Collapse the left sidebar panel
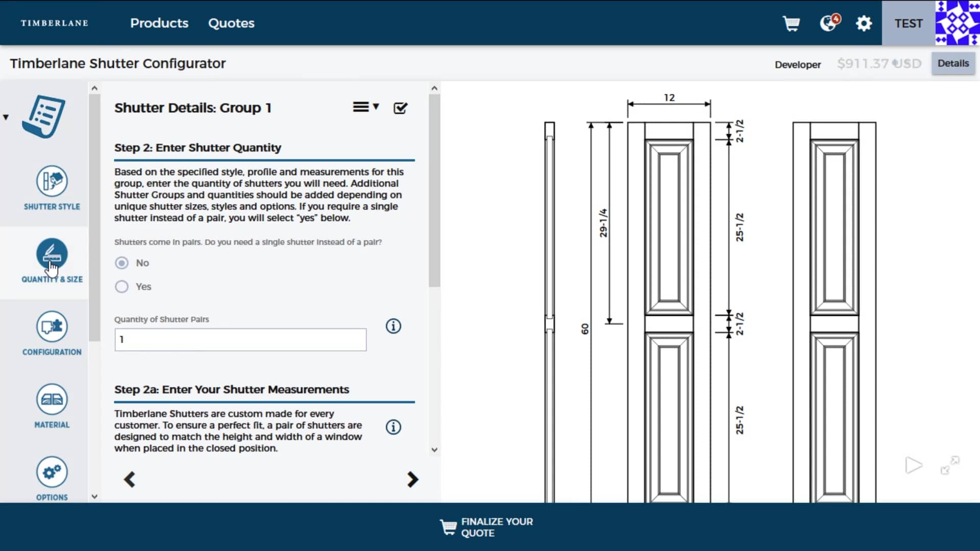Viewport: 980px width, 551px height. point(6,117)
